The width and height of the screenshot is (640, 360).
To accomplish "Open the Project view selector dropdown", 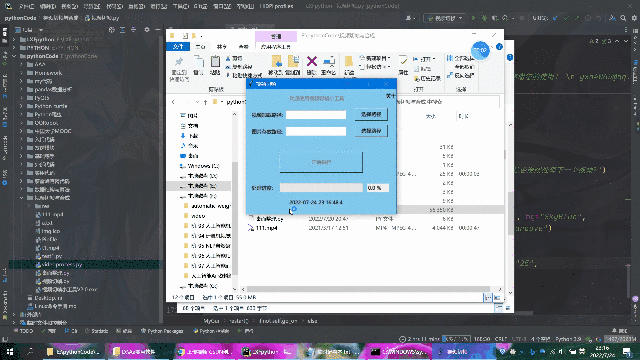I will click(29, 30).
